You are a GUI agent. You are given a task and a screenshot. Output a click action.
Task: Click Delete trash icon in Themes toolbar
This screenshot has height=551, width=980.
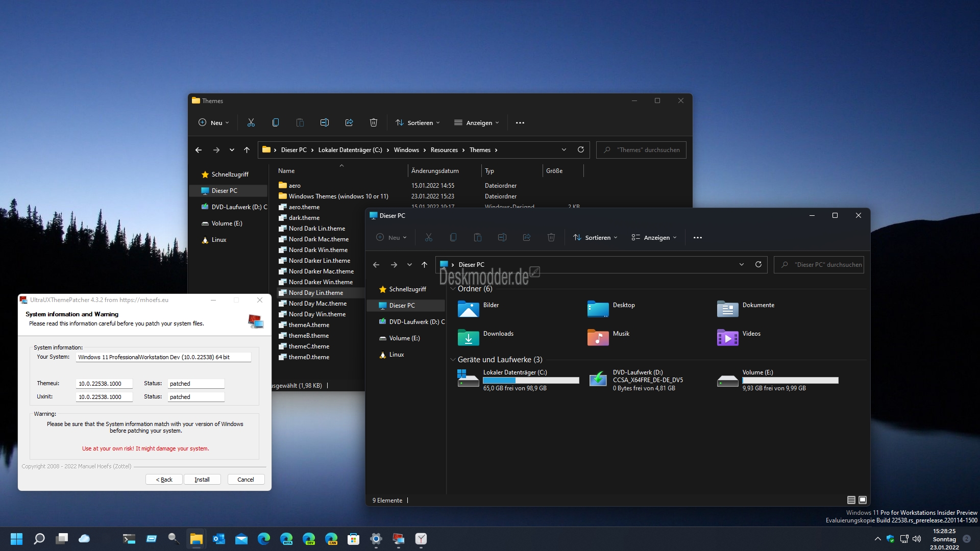[x=374, y=122]
